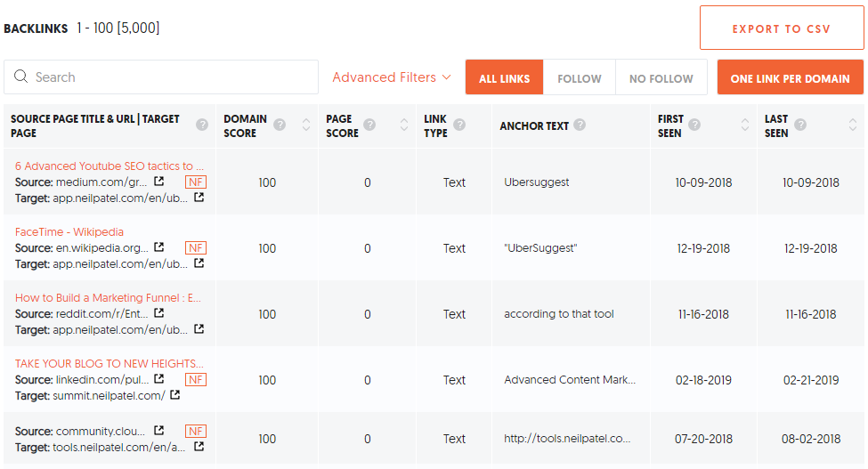Screen dimensions: 868x469
Task: Click anchor text 'Ubersuggest'
Action: [537, 182]
